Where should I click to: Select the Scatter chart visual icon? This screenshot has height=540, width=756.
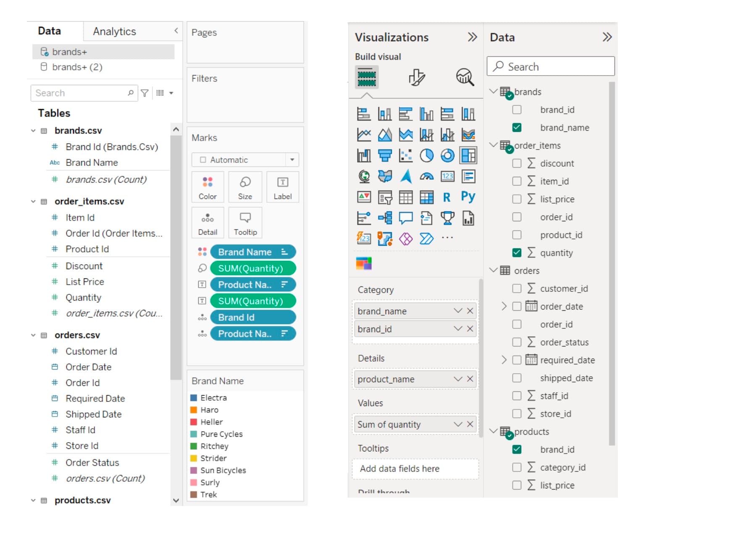point(406,156)
